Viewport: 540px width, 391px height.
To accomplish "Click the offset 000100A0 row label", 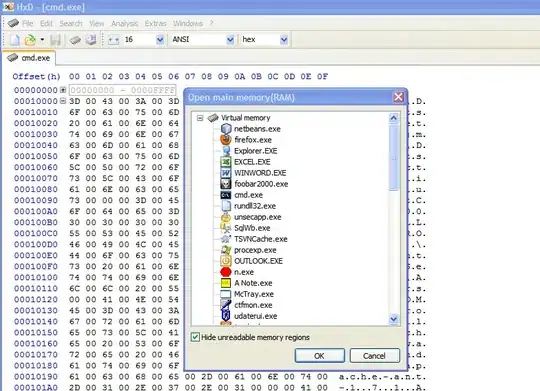I will click(36, 211).
